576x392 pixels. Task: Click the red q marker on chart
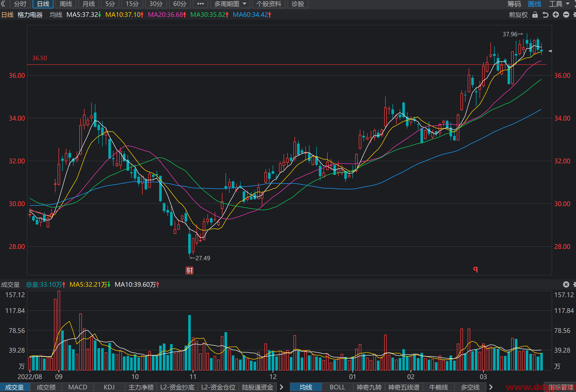(x=475, y=269)
